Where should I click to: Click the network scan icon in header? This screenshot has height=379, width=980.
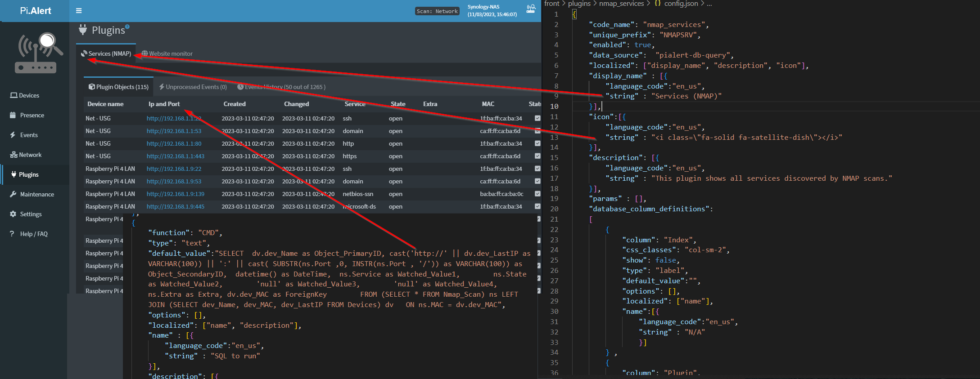(x=531, y=9)
